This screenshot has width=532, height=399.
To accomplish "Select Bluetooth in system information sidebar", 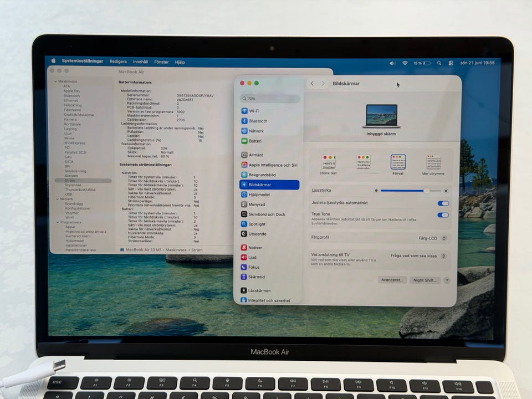I will [71, 96].
